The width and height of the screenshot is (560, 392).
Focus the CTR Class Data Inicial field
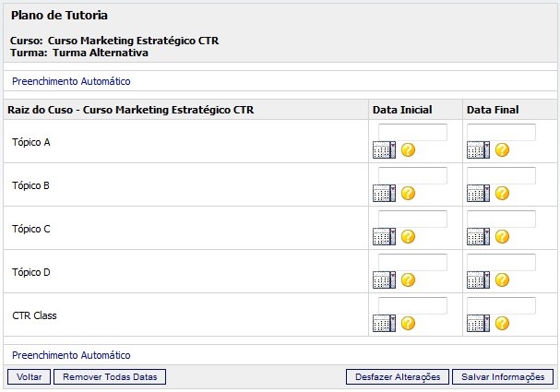412,305
